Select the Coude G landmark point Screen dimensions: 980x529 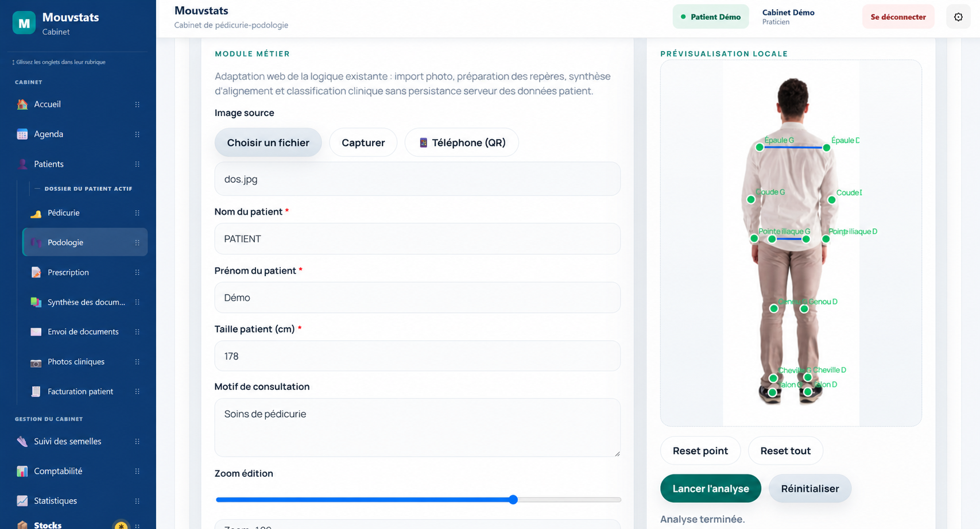tap(751, 199)
